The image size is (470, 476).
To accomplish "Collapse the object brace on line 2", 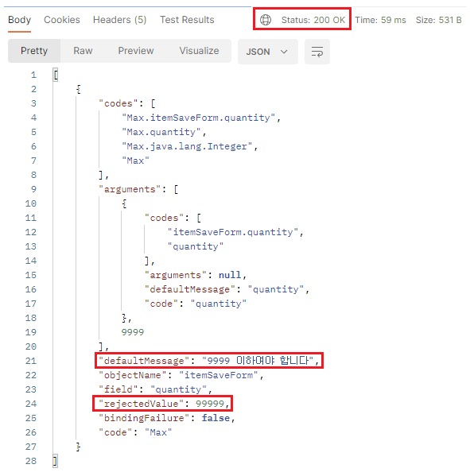I will tap(79, 89).
